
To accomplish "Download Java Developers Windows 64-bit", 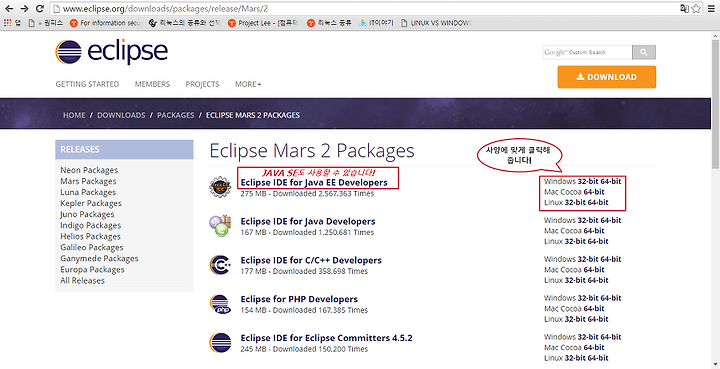I will click(x=611, y=220).
